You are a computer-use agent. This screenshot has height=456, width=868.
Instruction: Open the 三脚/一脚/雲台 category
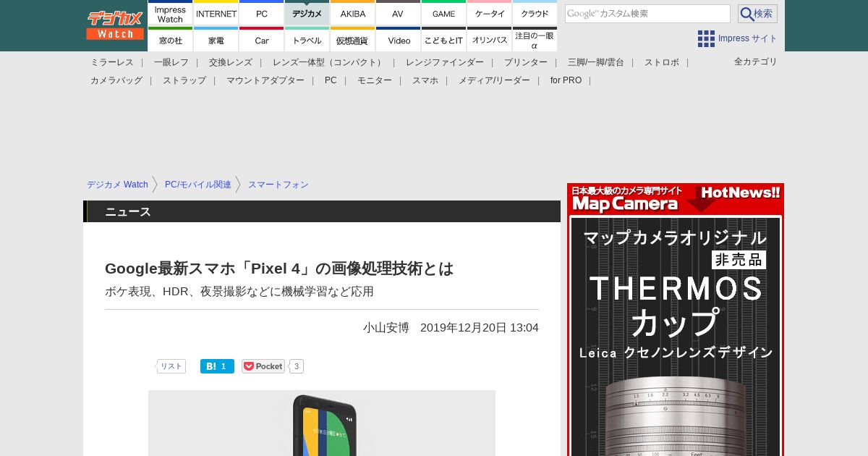[x=596, y=62]
